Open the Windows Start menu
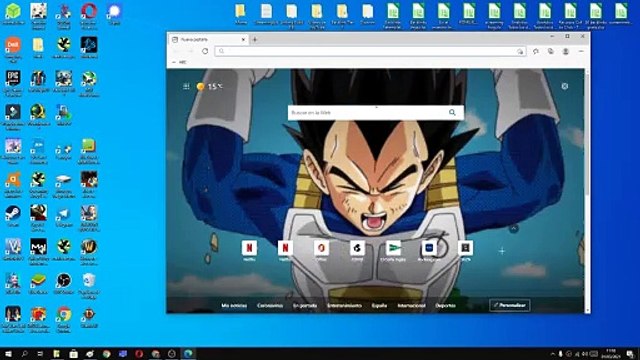The image size is (640, 360). (x=8, y=353)
